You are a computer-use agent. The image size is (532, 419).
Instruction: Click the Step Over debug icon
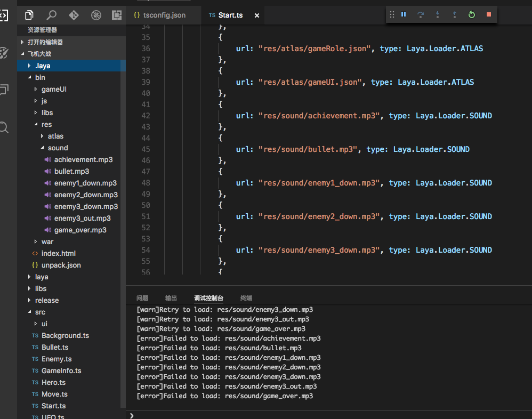421,14
